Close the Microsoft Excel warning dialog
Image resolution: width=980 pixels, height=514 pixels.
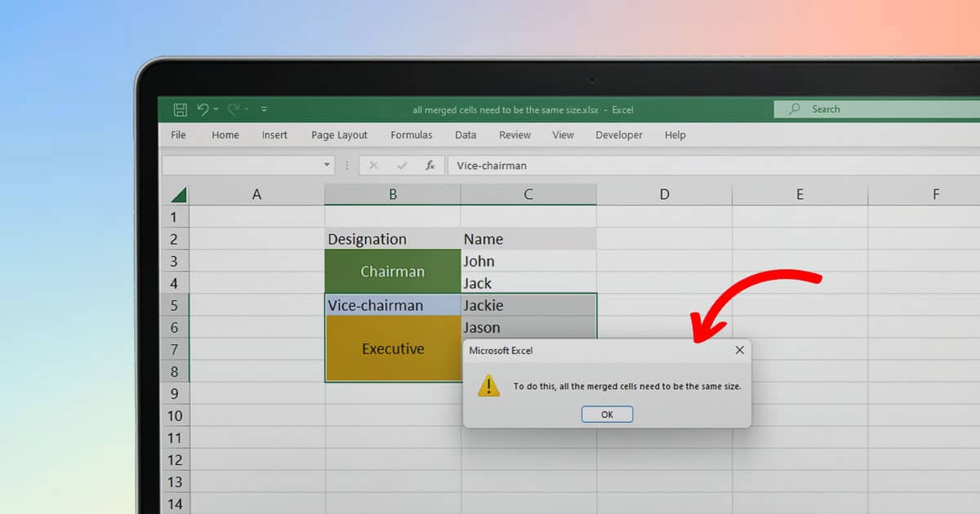[x=739, y=350]
